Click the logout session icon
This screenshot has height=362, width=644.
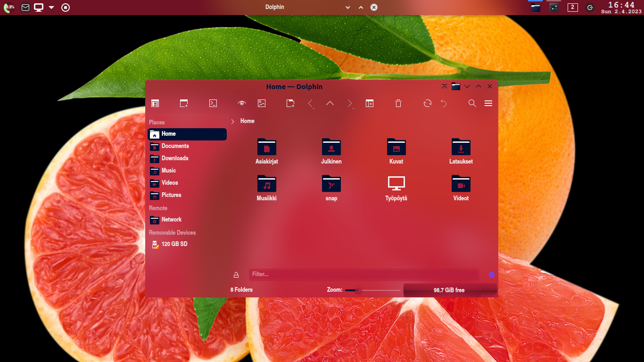[x=590, y=8]
